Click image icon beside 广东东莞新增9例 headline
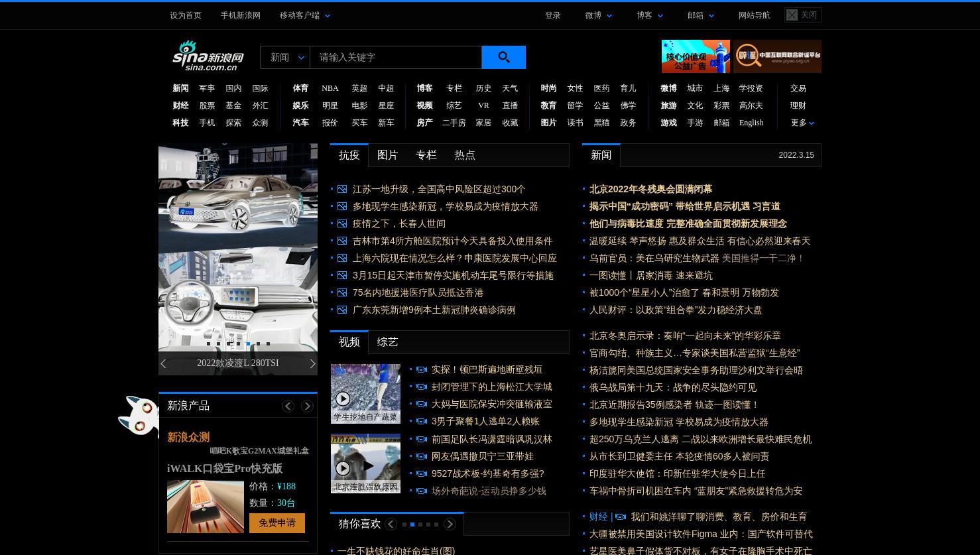Image resolution: width=980 pixels, height=555 pixels. [342, 310]
